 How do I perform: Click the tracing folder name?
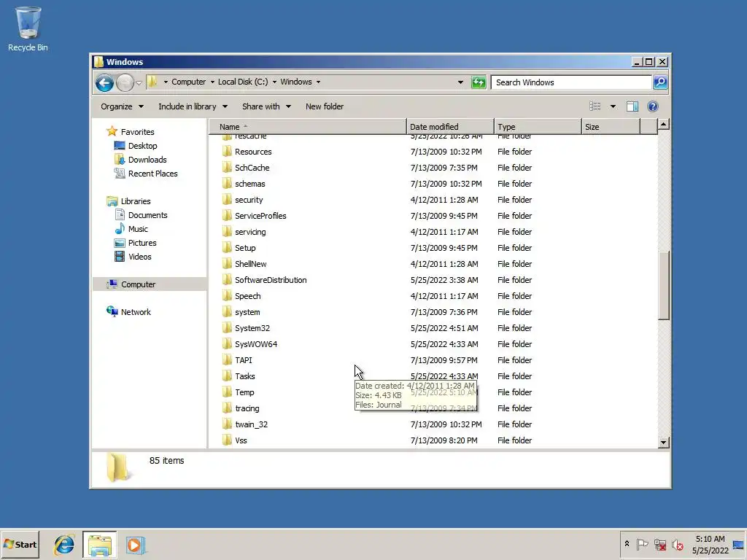(x=247, y=408)
